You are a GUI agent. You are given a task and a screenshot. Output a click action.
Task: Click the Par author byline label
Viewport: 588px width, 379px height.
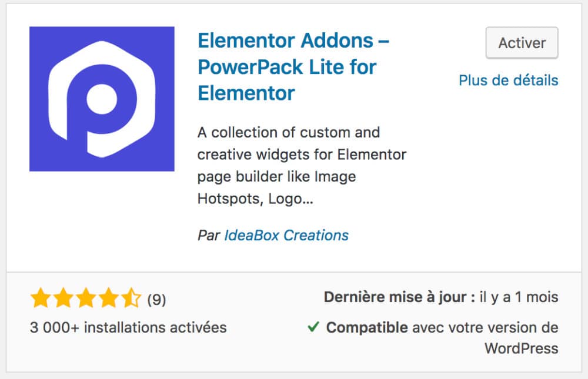209,235
